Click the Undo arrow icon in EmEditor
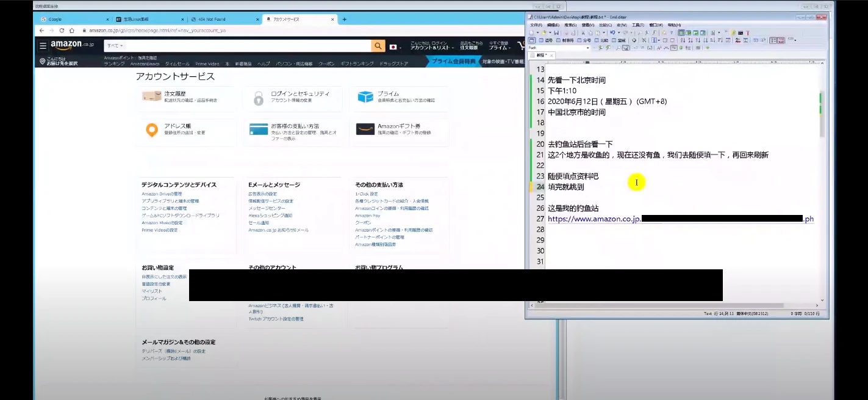 coord(612,32)
